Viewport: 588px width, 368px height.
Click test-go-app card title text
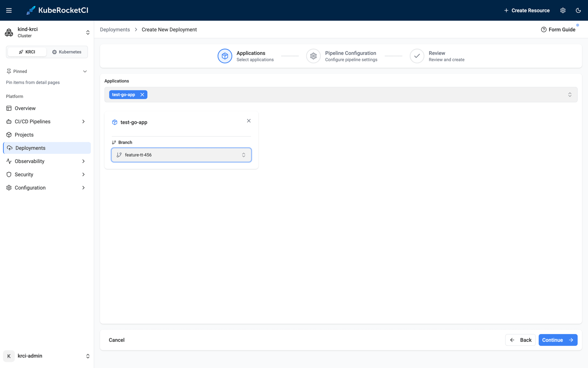coord(134,122)
